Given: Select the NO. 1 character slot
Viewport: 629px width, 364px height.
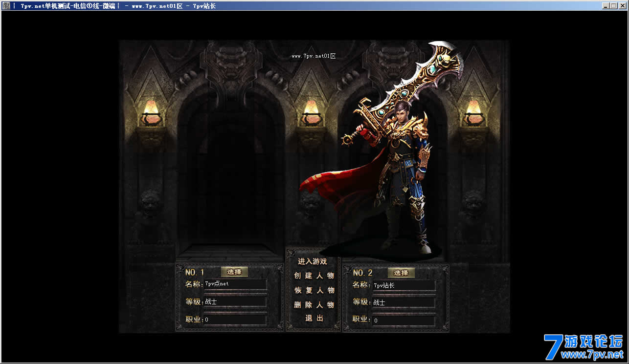Looking at the screenshot, I should coord(234,272).
